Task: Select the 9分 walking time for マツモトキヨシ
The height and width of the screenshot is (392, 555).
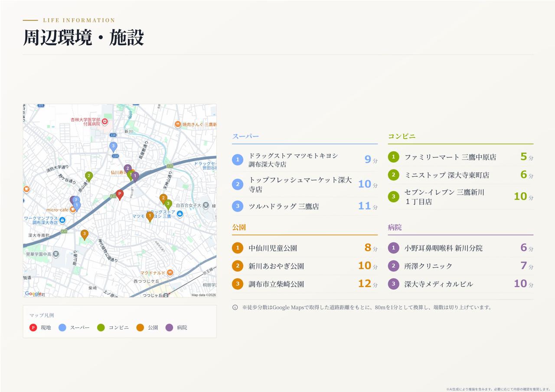Action: [x=371, y=160]
